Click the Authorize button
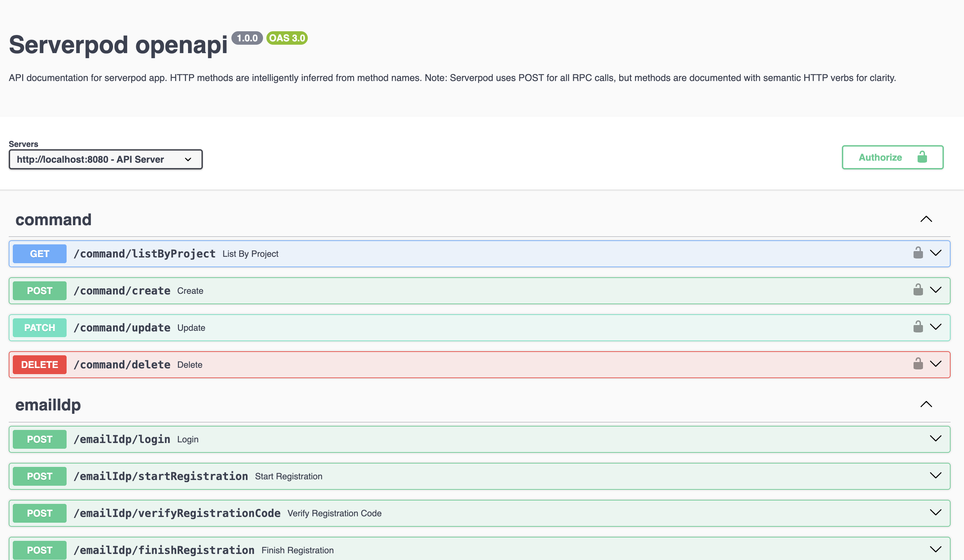964x560 pixels. [x=892, y=157]
